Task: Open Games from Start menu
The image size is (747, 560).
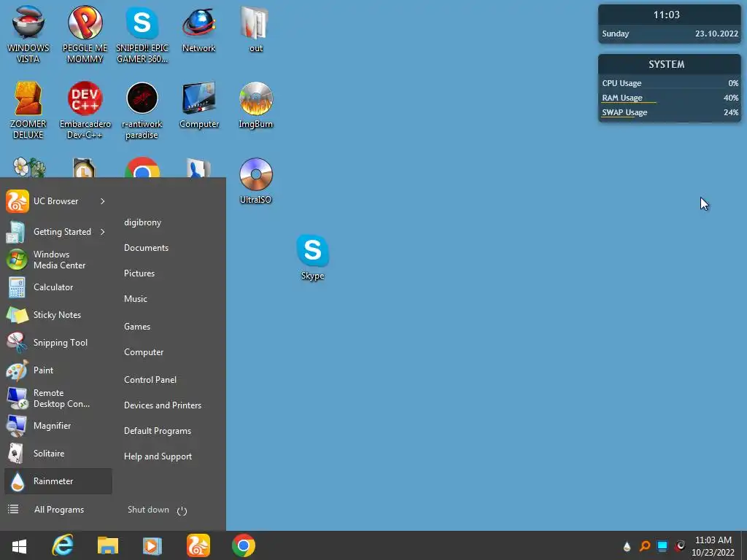Action: pos(137,327)
